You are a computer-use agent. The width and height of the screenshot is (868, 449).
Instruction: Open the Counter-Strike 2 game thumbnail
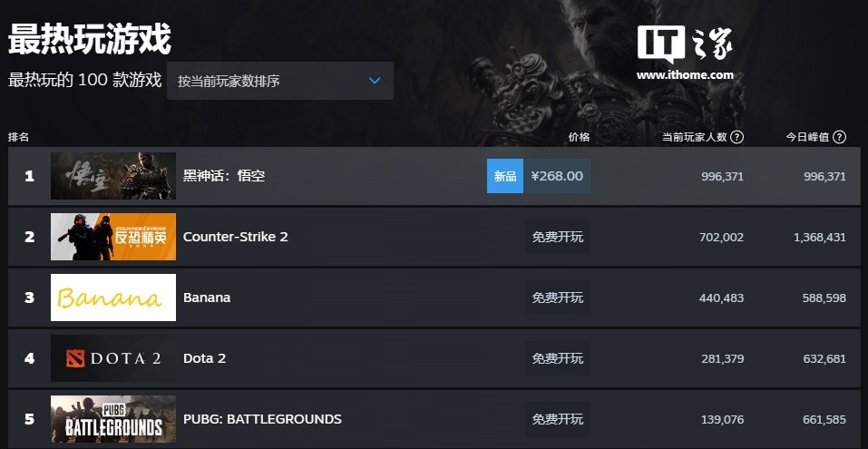coord(113,237)
